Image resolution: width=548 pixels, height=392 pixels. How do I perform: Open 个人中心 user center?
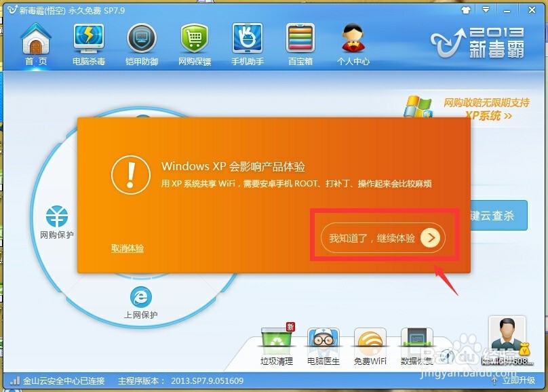click(353, 42)
